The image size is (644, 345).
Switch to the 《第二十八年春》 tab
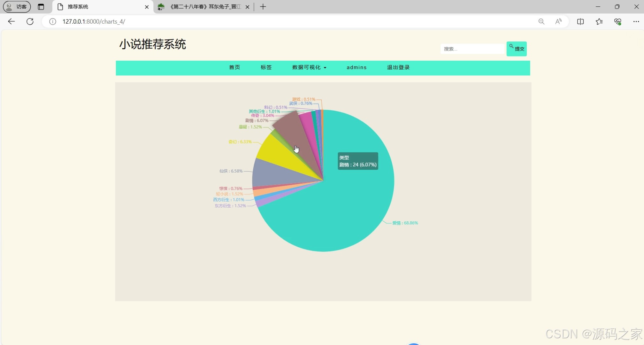[201, 7]
